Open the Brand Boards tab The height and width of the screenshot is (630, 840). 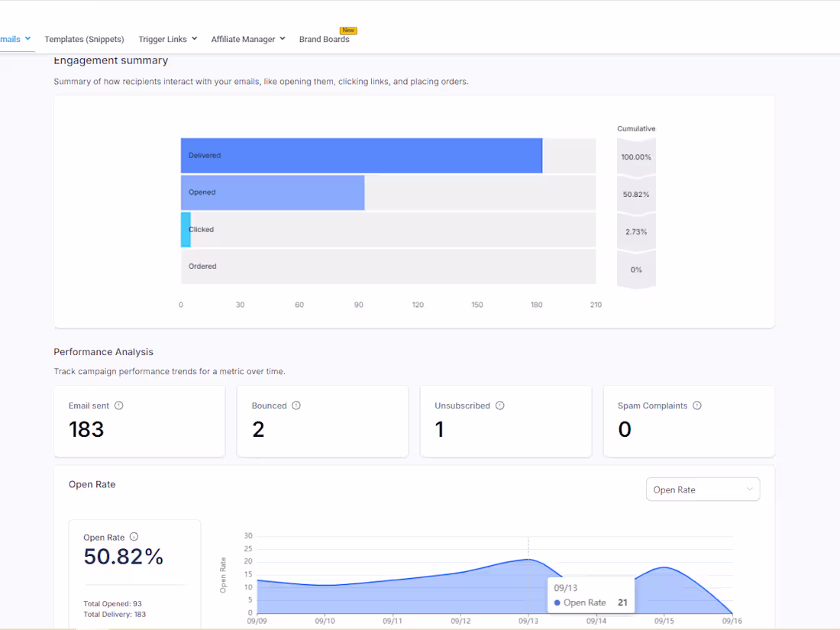click(325, 39)
